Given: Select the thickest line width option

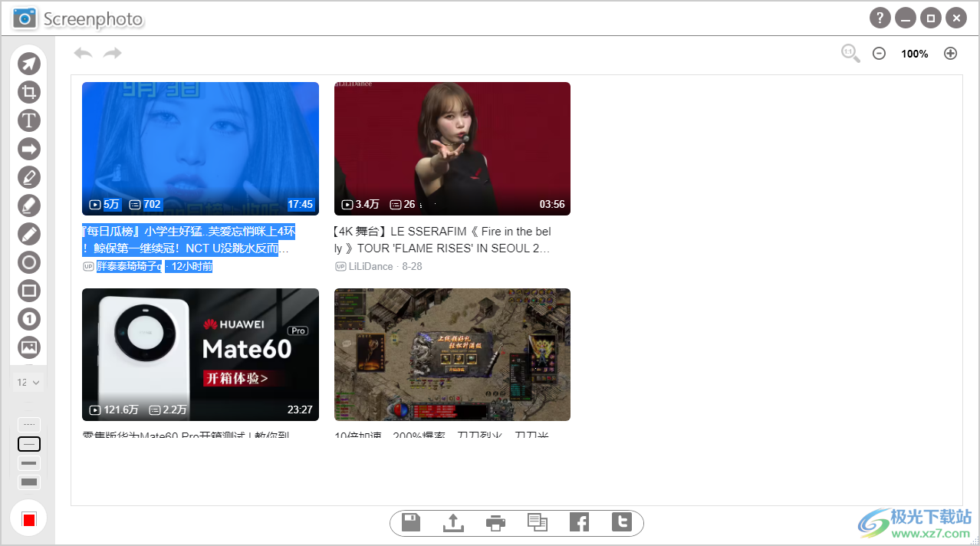Looking at the screenshot, I should 29,482.
